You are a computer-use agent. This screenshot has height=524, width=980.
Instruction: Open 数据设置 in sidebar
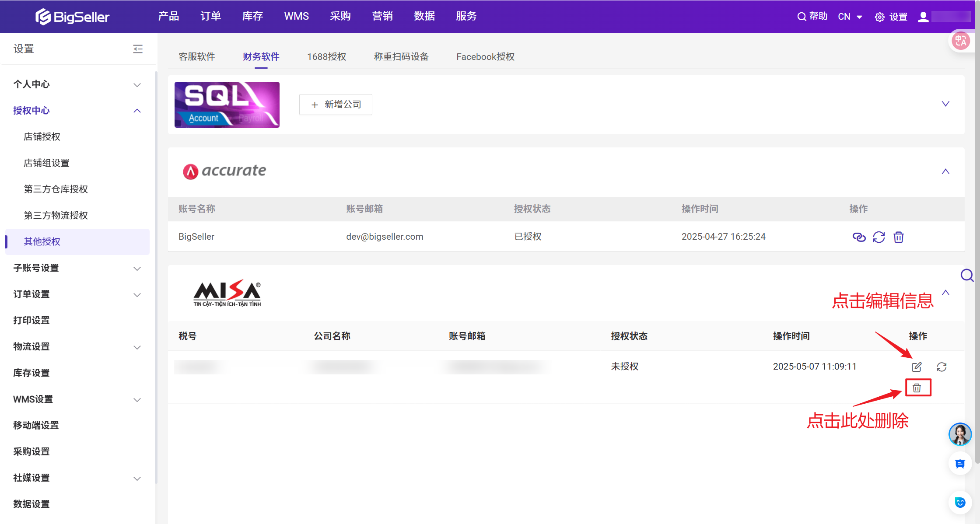31,504
